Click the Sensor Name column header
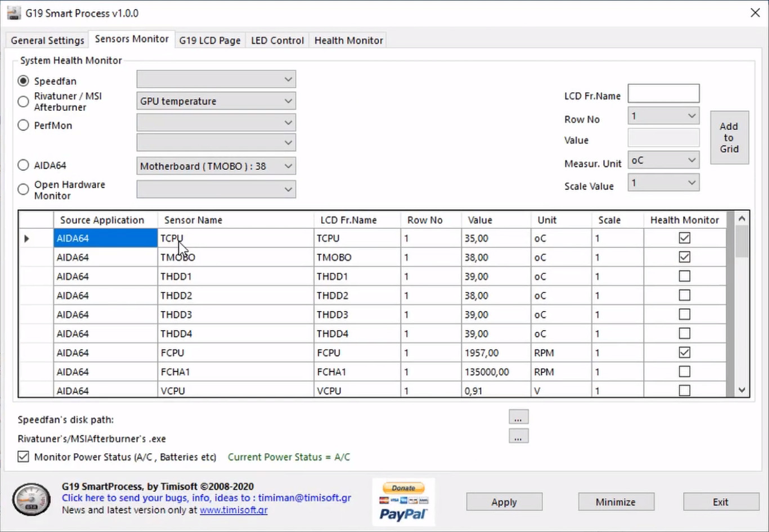This screenshot has height=532, width=769. tap(236, 220)
